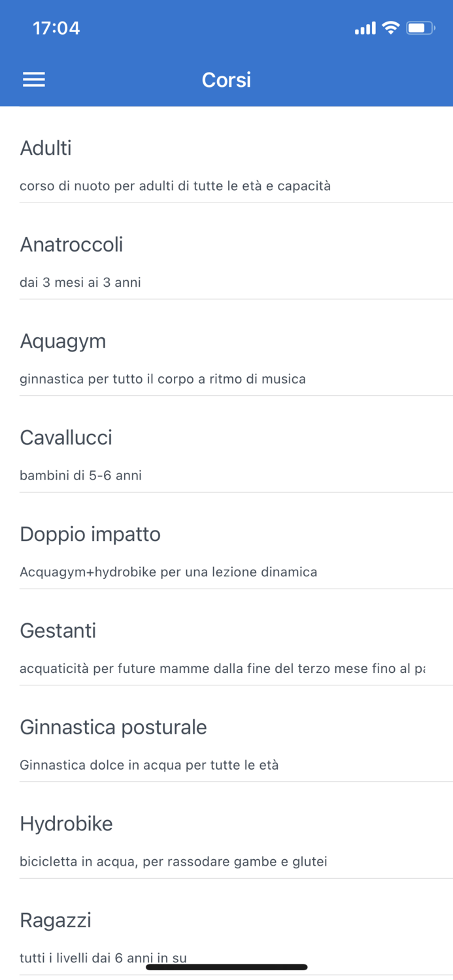
Task: Tap the cellular signal strength icon
Action: tap(364, 29)
